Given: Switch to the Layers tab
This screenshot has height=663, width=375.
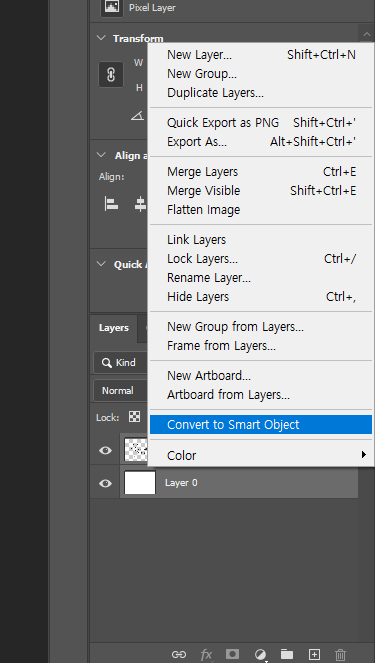Looking at the screenshot, I should click(114, 328).
